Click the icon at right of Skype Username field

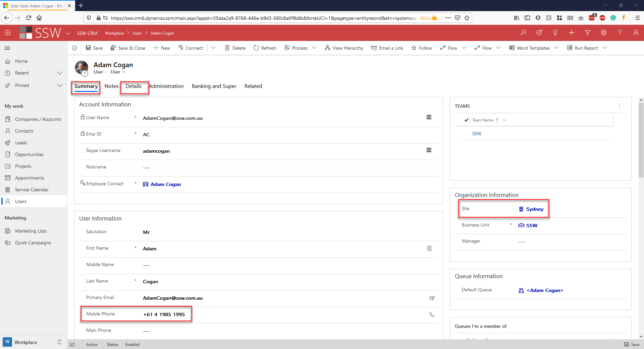coord(429,150)
